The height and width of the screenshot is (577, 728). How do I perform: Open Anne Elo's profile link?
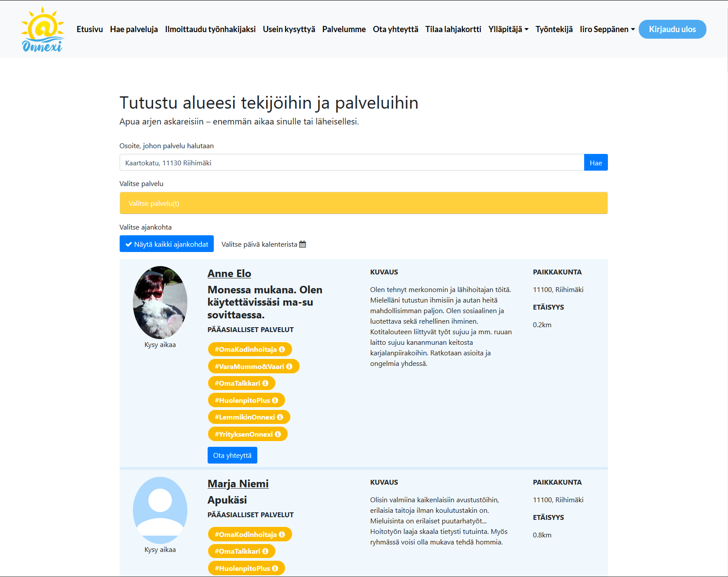point(229,274)
